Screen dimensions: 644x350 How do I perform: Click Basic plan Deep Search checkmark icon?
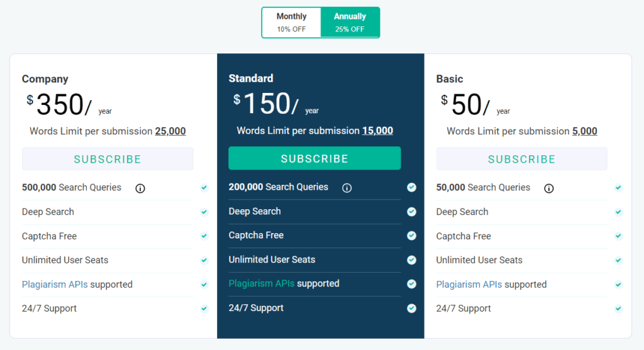[x=618, y=212]
